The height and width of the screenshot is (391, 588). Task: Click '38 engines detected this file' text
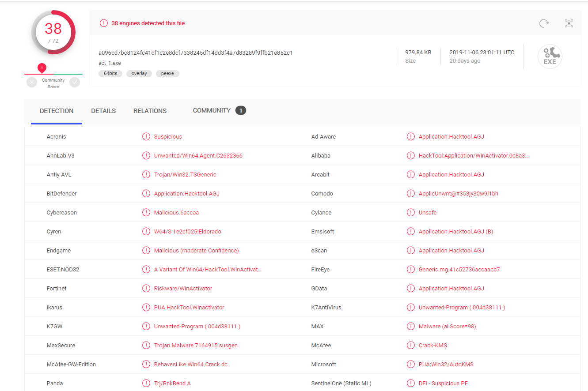tap(148, 23)
